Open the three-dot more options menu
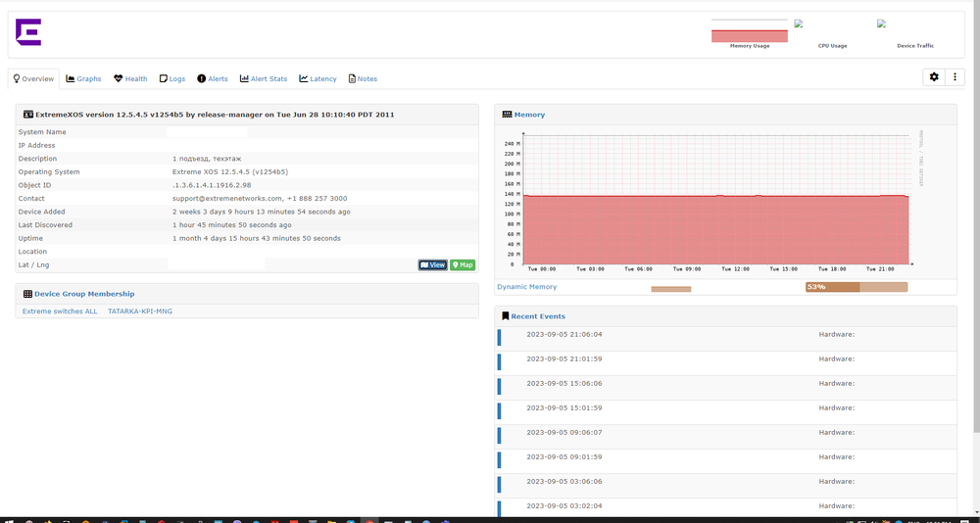 click(x=955, y=77)
